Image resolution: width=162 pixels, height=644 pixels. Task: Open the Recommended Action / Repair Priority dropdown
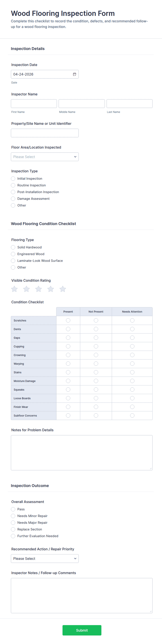point(45,558)
